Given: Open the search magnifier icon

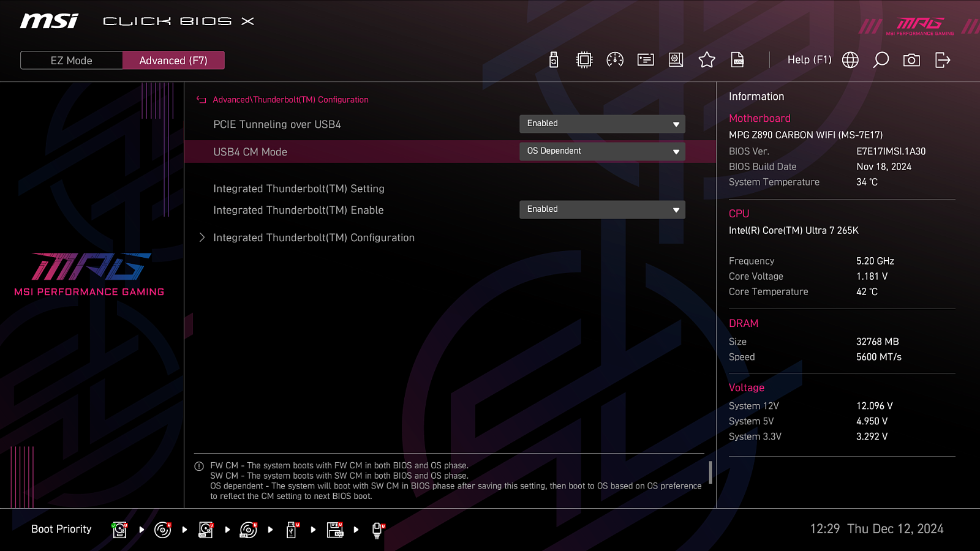Looking at the screenshot, I should tap(881, 60).
